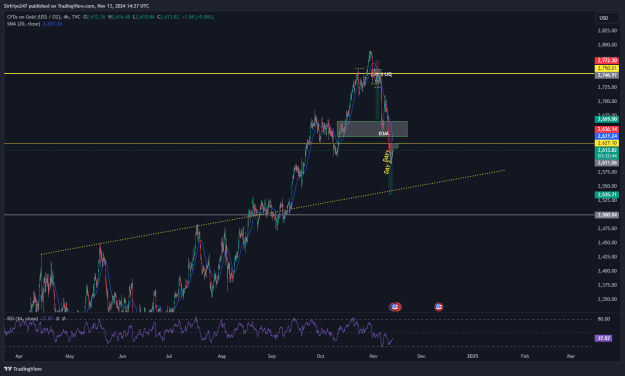Click the gray 2,746.97 price label
The width and height of the screenshot is (625, 376).
607,75
